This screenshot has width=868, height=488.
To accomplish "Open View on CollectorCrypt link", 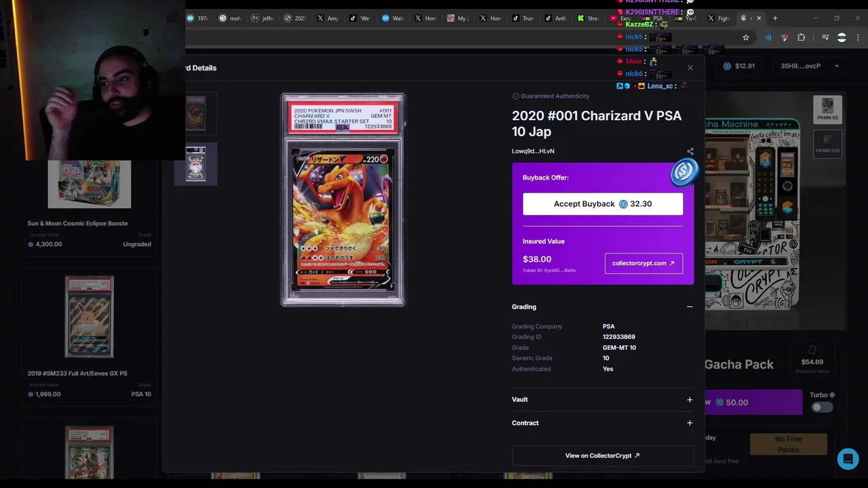I will pos(603,455).
